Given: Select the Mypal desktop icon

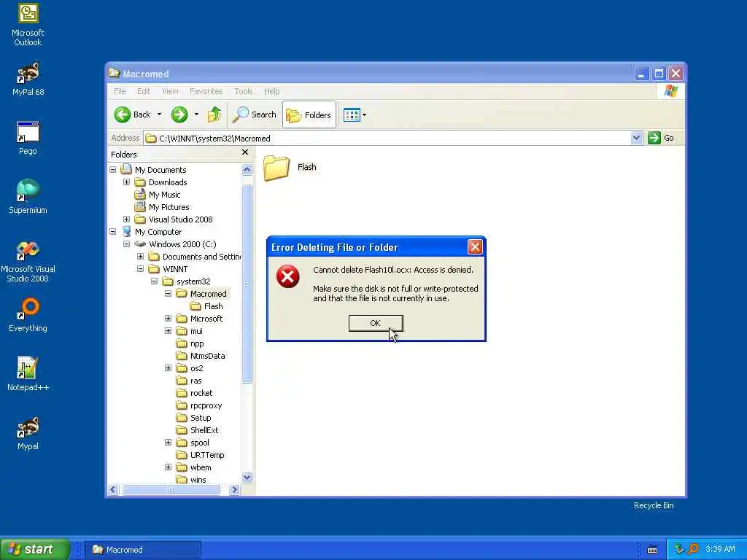Looking at the screenshot, I should pos(28,433).
